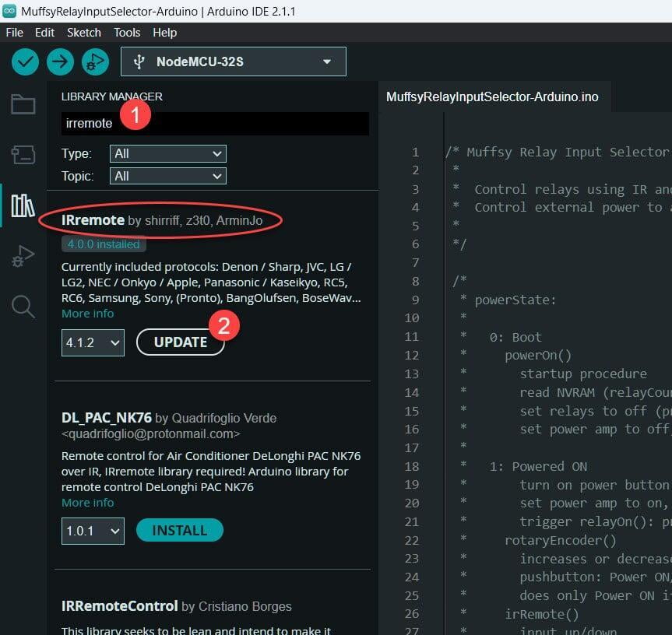This screenshot has height=635, width=672.
Task: Open the File menu
Action: [x=15, y=33]
